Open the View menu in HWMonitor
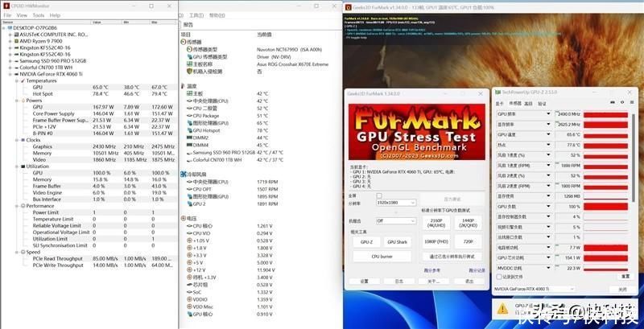This screenshot has height=329, width=644. pyautogui.click(x=22, y=15)
